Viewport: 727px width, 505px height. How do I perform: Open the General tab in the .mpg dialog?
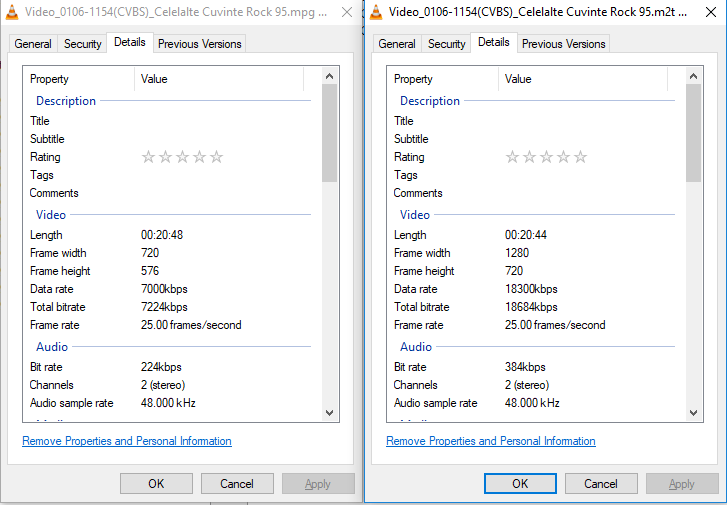point(33,44)
